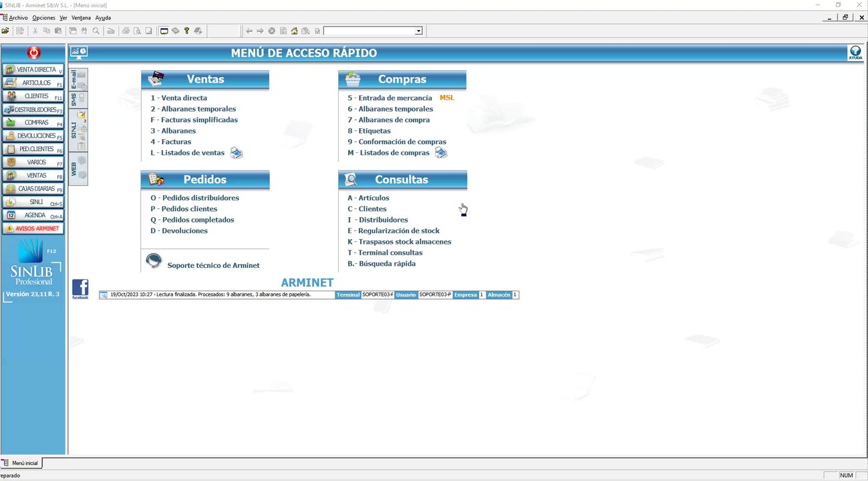Click the stop (X circle) toolbar icon

(x=272, y=31)
